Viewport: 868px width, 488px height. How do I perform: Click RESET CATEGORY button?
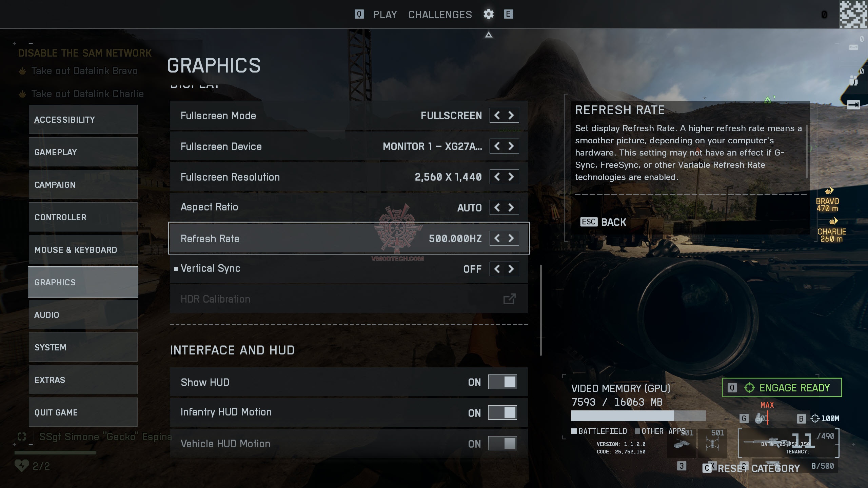tap(758, 468)
